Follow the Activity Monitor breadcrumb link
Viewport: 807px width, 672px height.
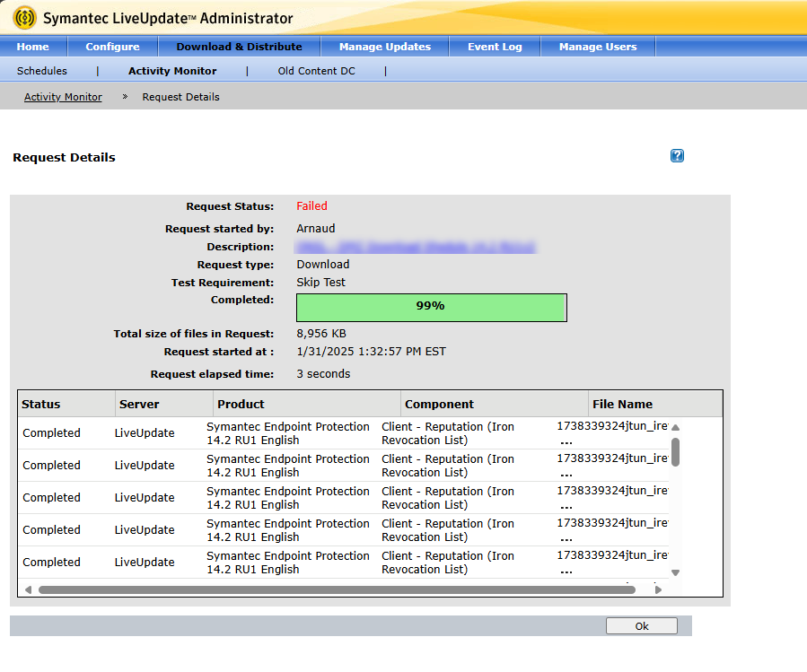(63, 97)
